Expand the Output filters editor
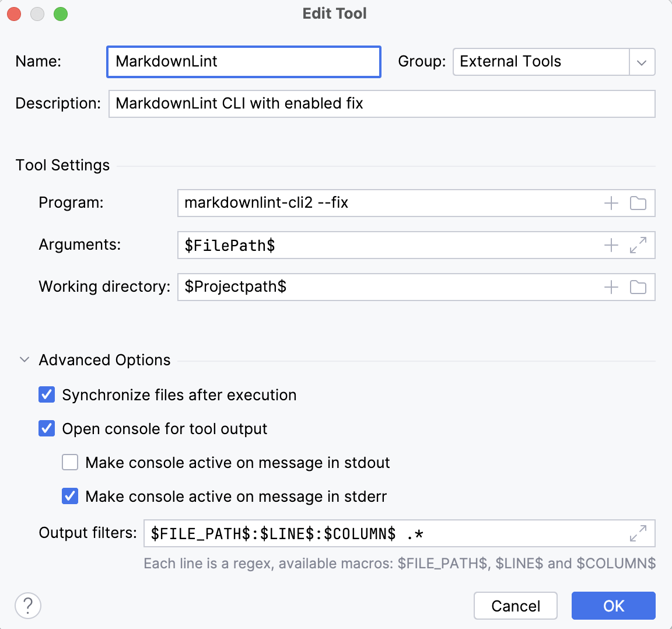The width and height of the screenshot is (672, 629). click(638, 533)
